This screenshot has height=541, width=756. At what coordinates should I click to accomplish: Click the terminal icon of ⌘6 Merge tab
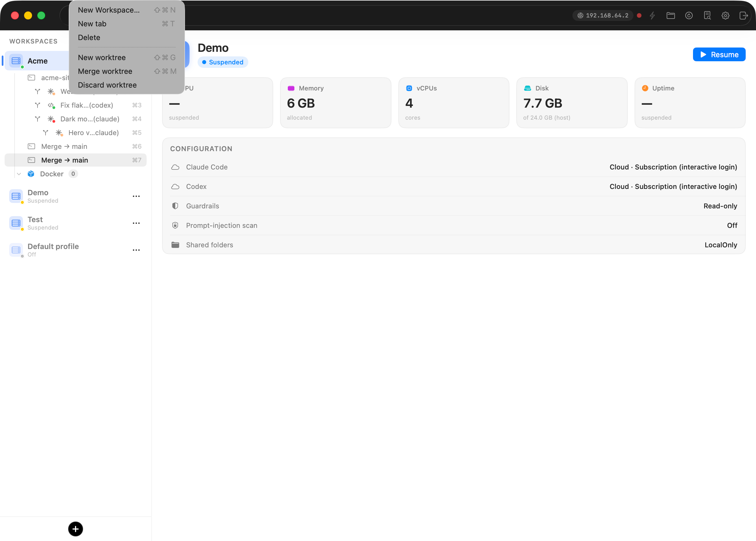pos(31,147)
